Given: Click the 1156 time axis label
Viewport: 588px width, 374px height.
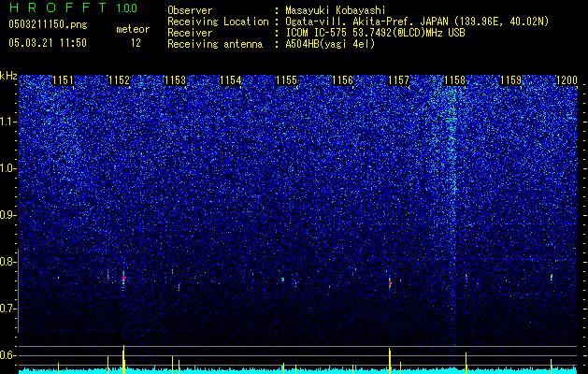Looking at the screenshot, I should click(343, 80).
